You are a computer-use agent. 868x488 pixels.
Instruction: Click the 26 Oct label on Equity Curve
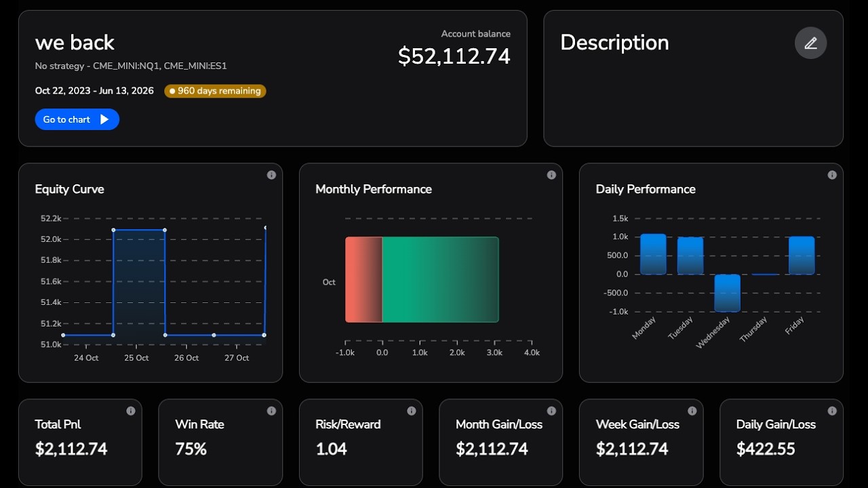point(186,358)
